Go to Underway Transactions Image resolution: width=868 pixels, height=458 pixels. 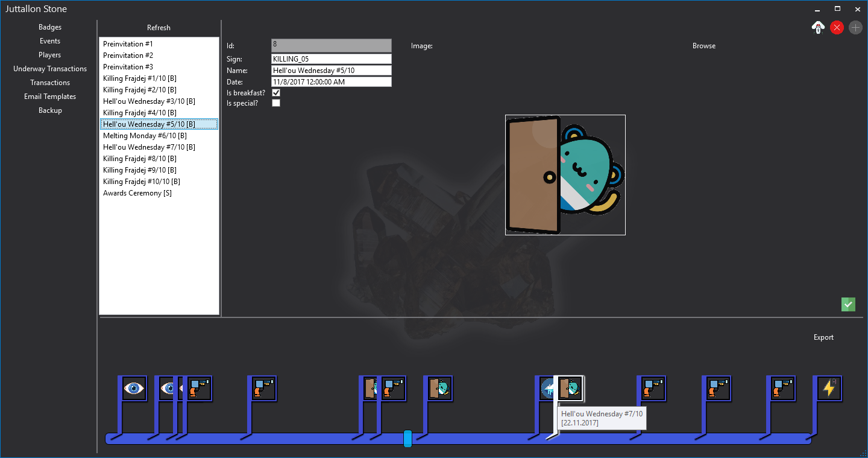[50, 69]
